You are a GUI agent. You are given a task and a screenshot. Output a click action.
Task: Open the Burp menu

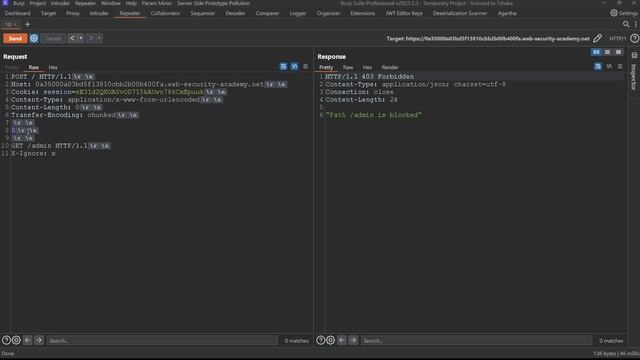pyautogui.click(x=19, y=3)
